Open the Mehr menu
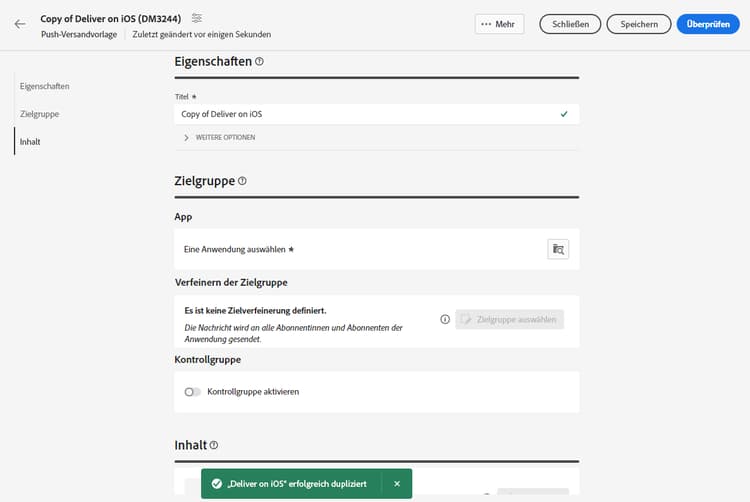This screenshot has width=750, height=502. [499, 24]
